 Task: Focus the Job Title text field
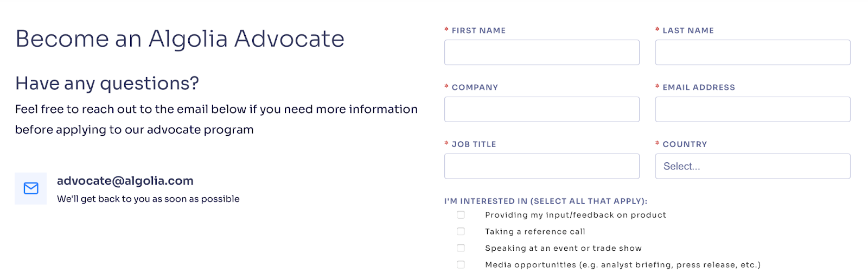(x=541, y=166)
